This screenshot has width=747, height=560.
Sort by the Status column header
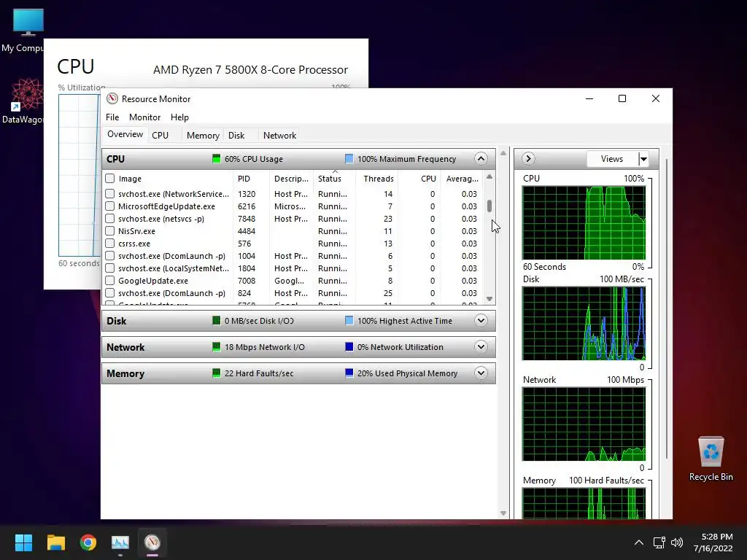click(x=334, y=179)
